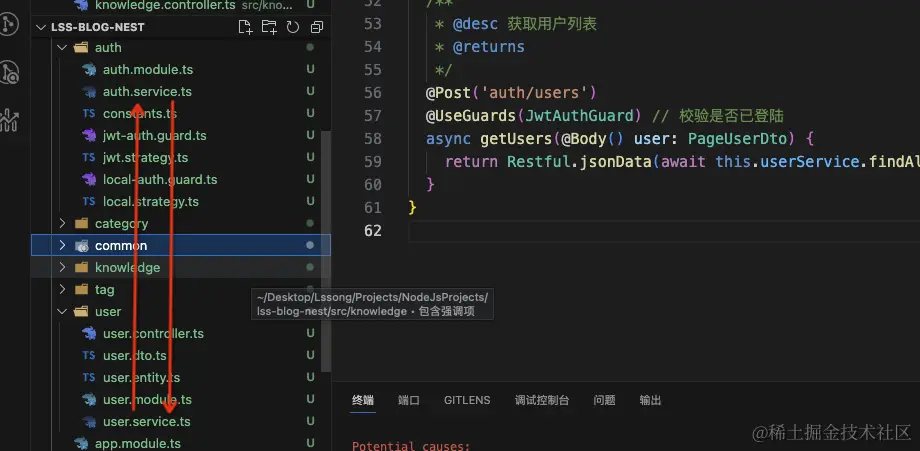
Task: Click JwtAuthGuard in the UseGuards decorator
Action: (x=580, y=116)
